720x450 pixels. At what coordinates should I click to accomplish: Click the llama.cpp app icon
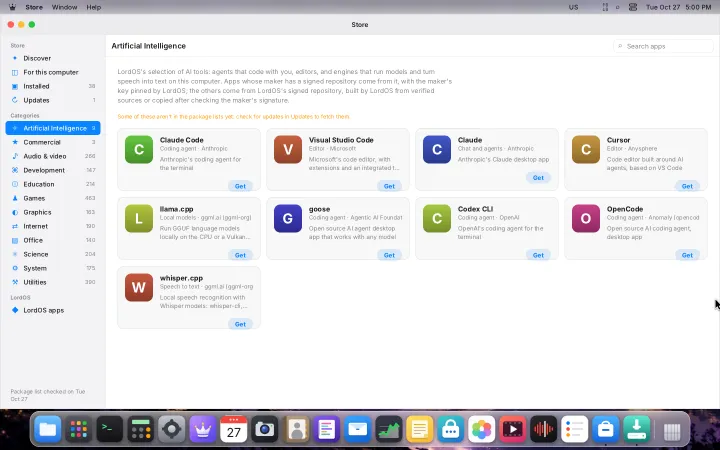(139, 218)
